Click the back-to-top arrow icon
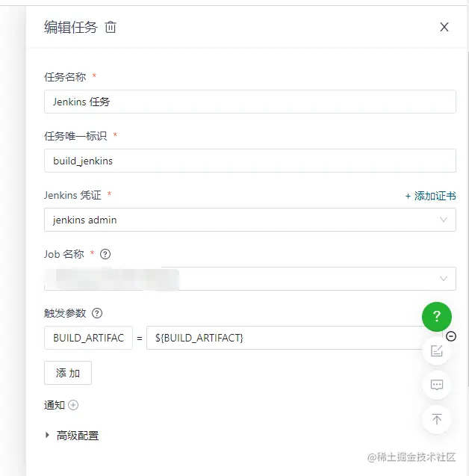The height and width of the screenshot is (476, 469). (437, 419)
